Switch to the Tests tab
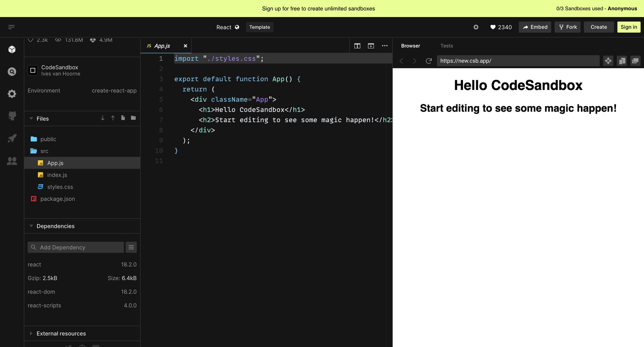Image resolution: width=644 pixels, height=347 pixels. click(446, 46)
